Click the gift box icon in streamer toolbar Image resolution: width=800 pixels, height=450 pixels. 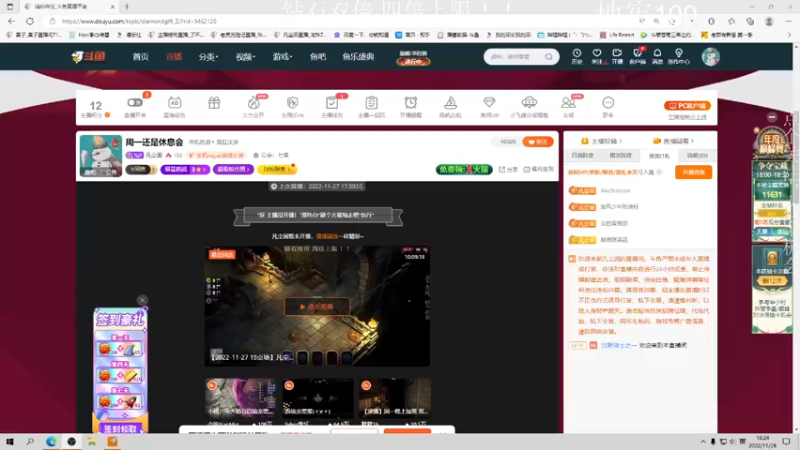[x=214, y=104]
